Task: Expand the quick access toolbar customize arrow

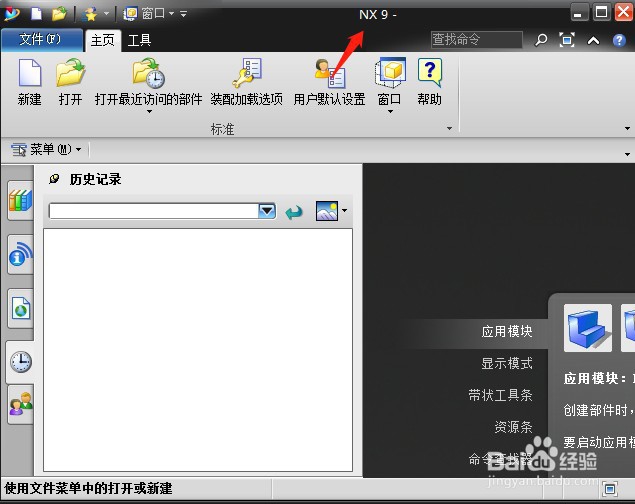Action: (183, 14)
